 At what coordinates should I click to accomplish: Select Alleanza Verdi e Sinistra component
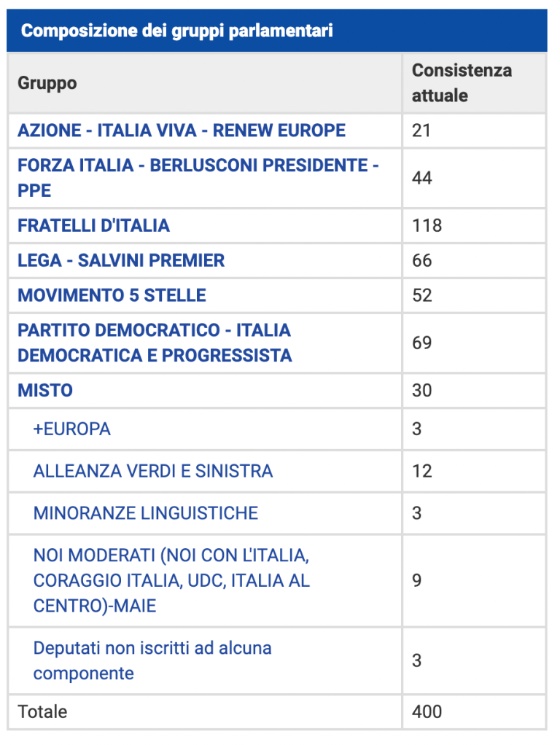[153, 471]
